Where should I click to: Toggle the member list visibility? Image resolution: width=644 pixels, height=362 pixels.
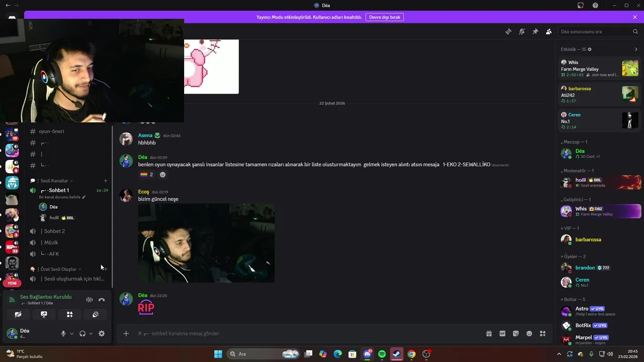pyautogui.click(x=549, y=31)
